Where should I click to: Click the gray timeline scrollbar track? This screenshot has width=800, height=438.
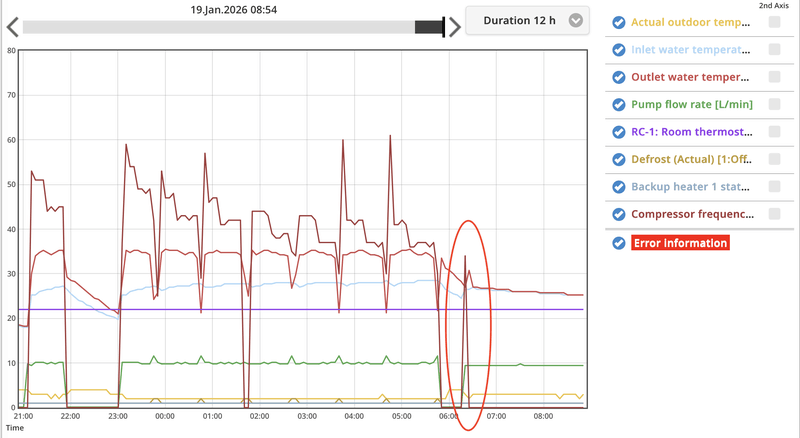pyautogui.click(x=219, y=27)
